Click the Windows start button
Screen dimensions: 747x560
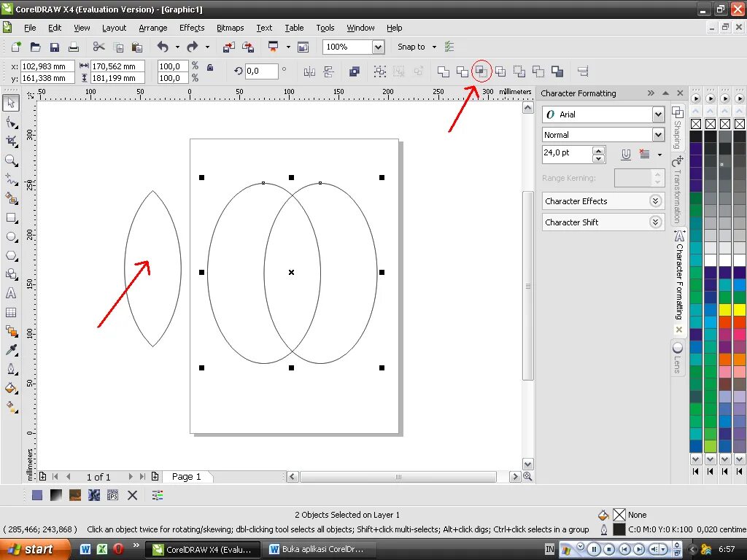[x=34, y=549]
